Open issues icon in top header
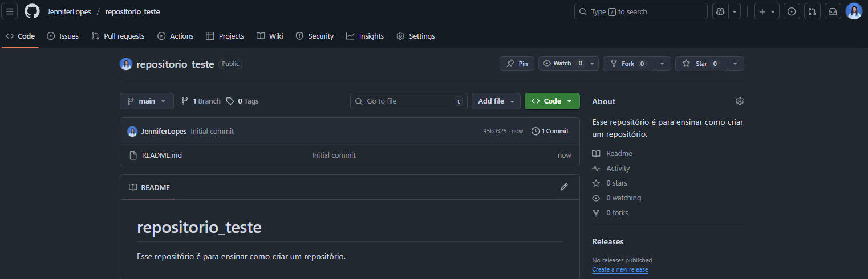868x279 pixels. pos(792,11)
